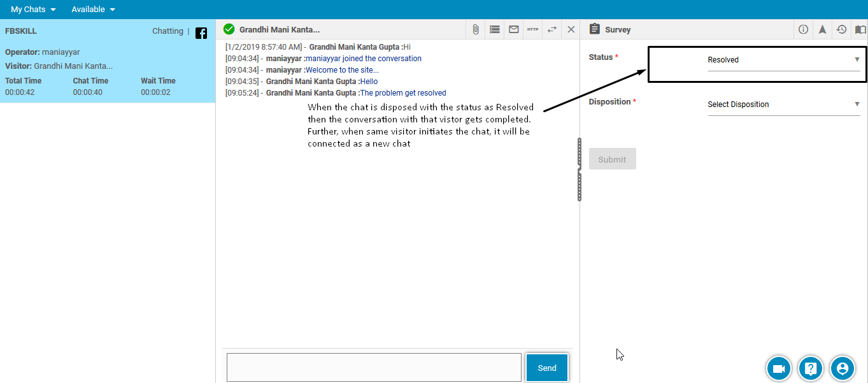This screenshot has width=868, height=383.
Task: Click the question mark help bubble button
Action: point(811,368)
